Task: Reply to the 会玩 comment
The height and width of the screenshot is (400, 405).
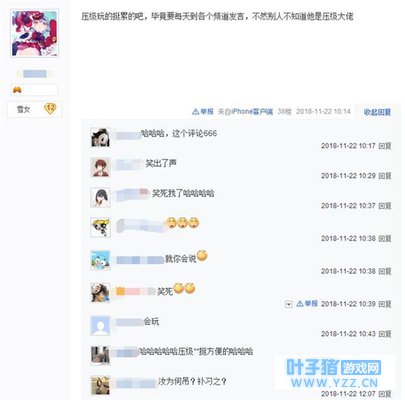Action: 385,334
